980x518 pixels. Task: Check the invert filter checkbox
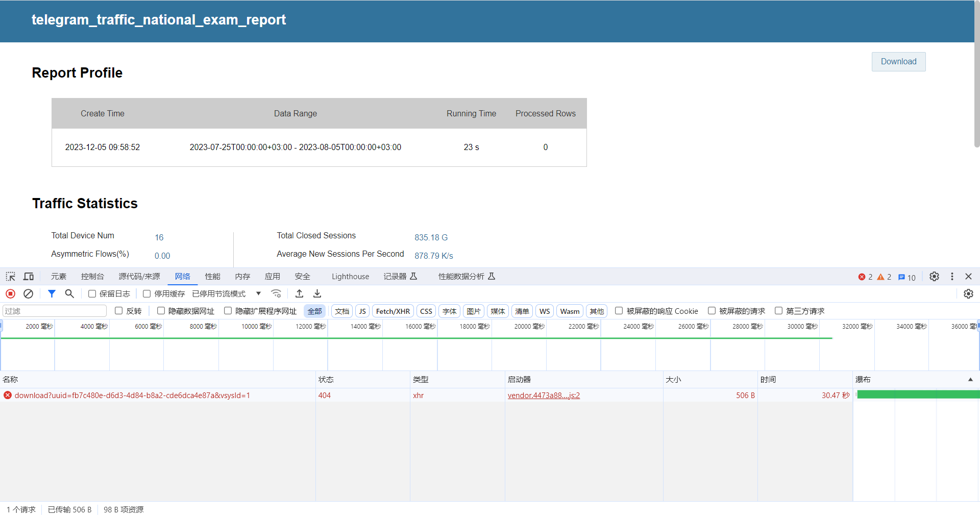pos(119,311)
